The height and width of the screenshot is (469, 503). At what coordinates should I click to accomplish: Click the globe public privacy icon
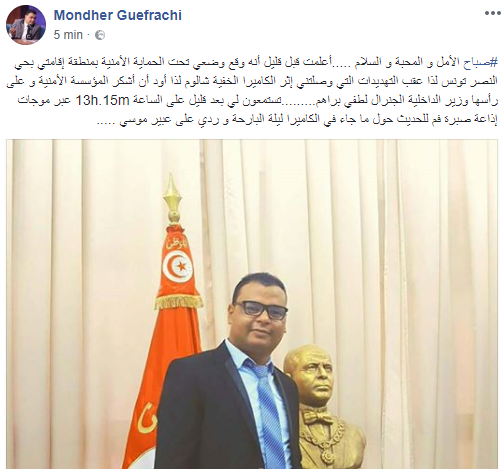click(100, 35)
